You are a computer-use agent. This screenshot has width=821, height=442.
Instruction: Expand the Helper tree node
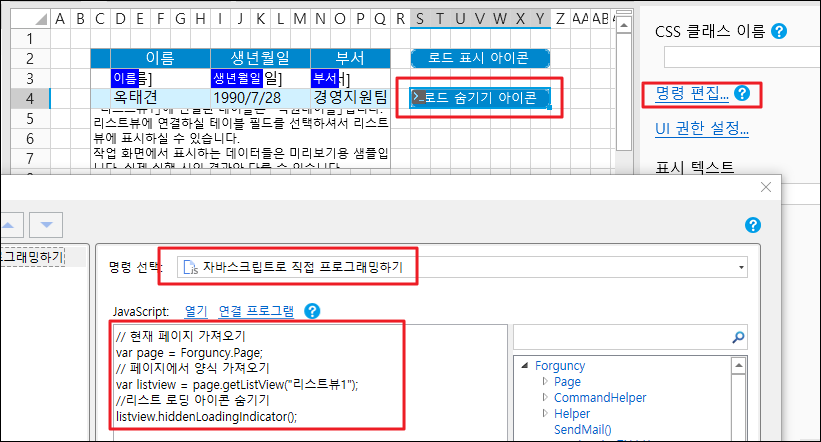coord(544,413)
